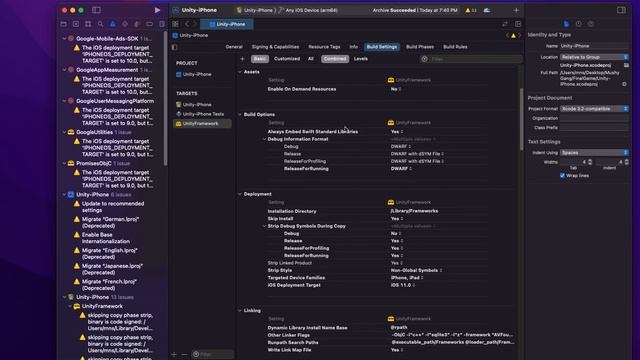The image size is (640, 360).
Task: Select the Unity-iPhone editor tab
Action: [227, 24]
